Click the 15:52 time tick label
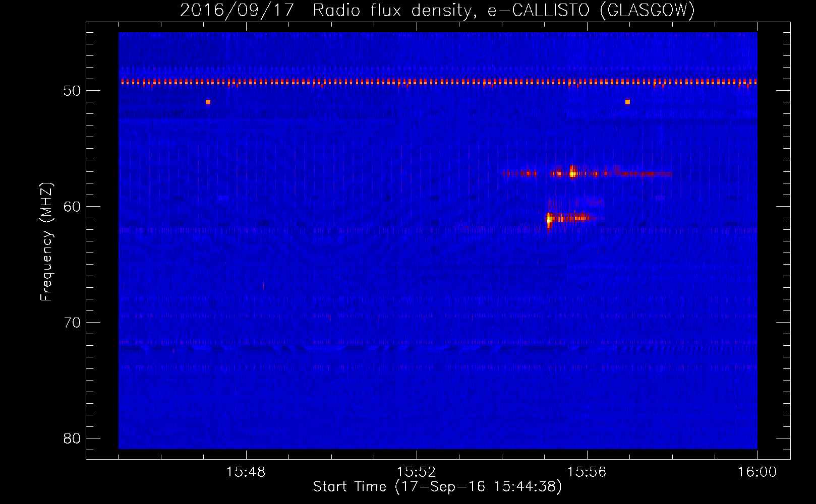This screenshot has height=504, width=816. pyautogui.click(x=416, y=472)
